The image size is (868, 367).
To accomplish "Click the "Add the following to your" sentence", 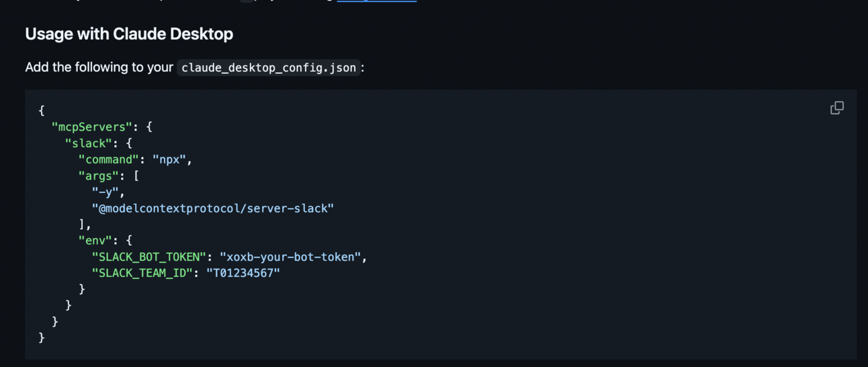I will 99,67.
